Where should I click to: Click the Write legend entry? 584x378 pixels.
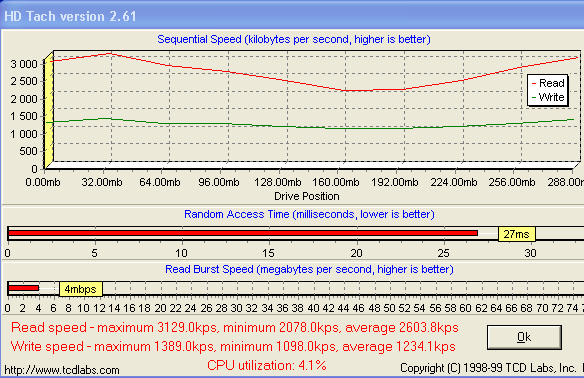click(548, 97)
